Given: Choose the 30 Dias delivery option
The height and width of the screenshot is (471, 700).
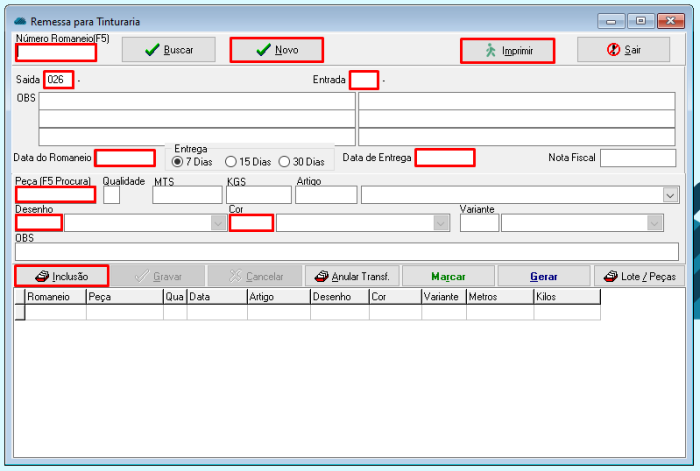Looking at the screenshot, I should point(285,161).
